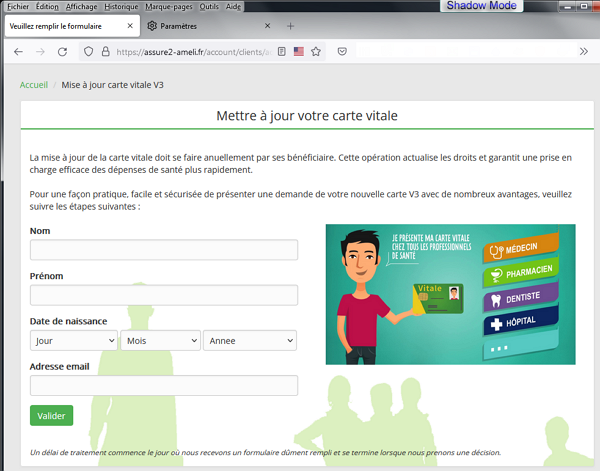Switch to the Paramètres tab
The height and width of the screenshot is (471, 600).
coord(185,25)
